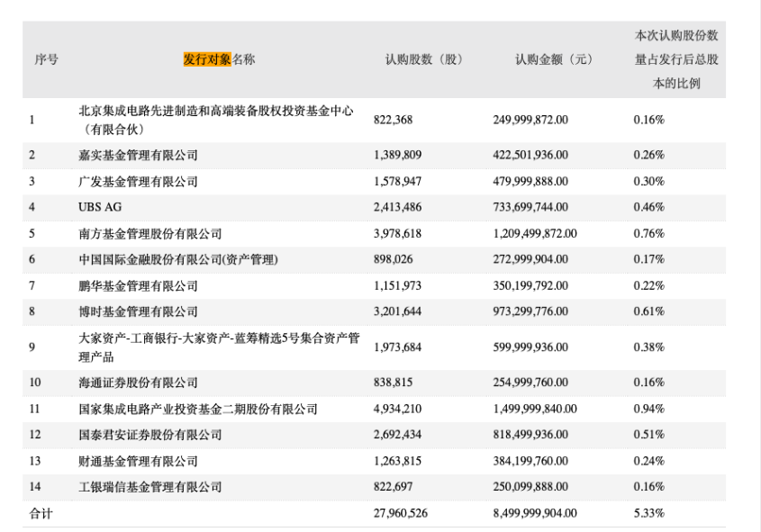Click amount 272,999,904.00
This screenshot has width=761, height=532.
530,259
